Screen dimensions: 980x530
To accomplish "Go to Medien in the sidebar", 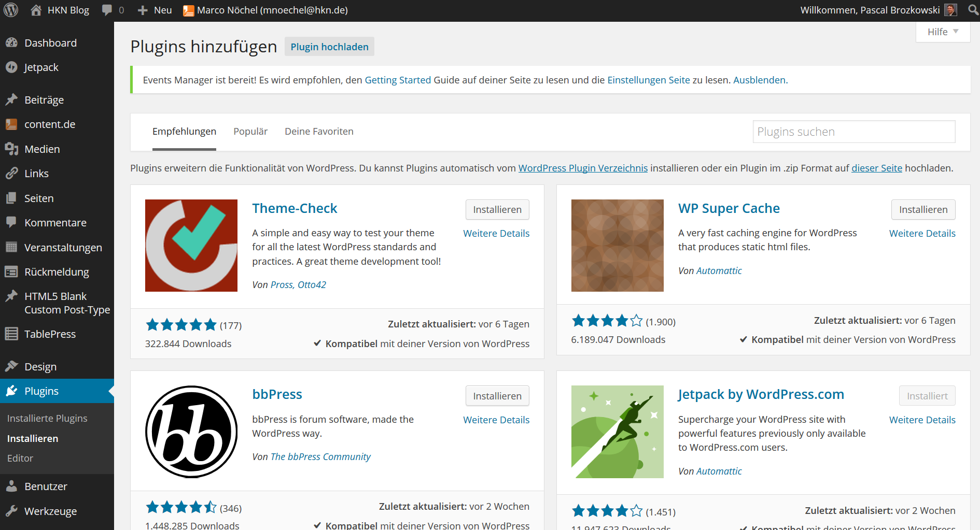I will coord(42,149).
